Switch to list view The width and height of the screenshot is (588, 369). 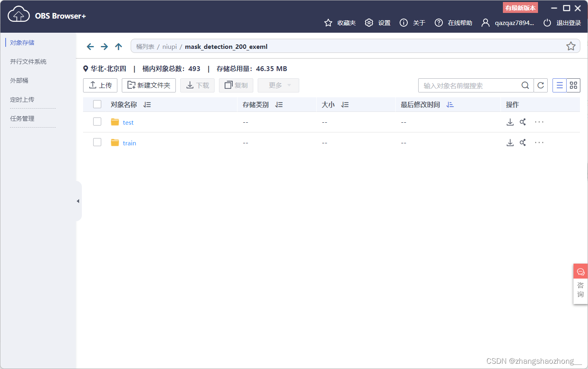[x=559, y=85]
